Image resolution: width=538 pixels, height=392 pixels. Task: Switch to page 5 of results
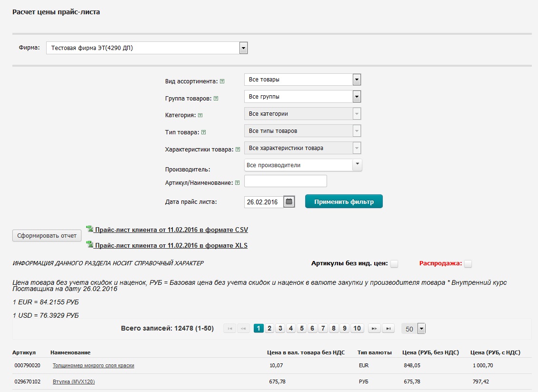pyautogui.click(x=301, y=328)
